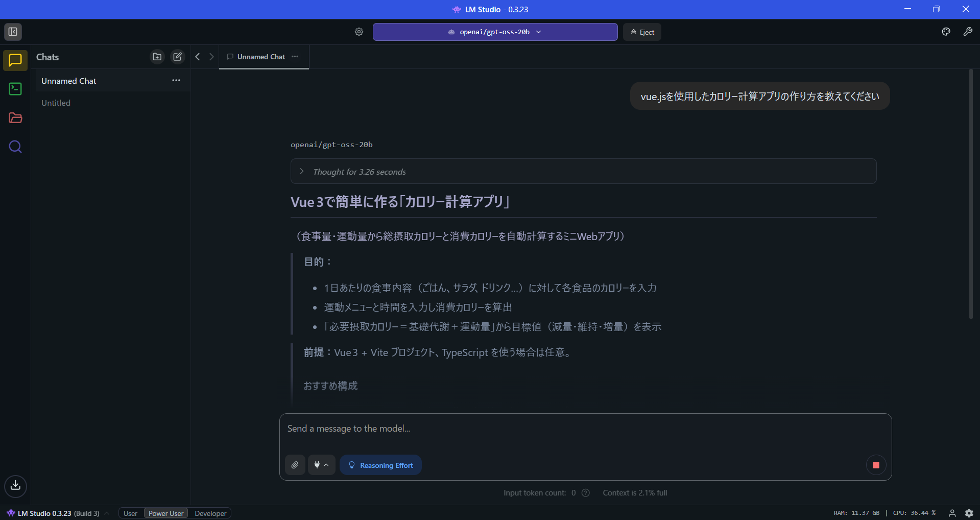Click the 'Input token count: 0' text

click(540, 493)
